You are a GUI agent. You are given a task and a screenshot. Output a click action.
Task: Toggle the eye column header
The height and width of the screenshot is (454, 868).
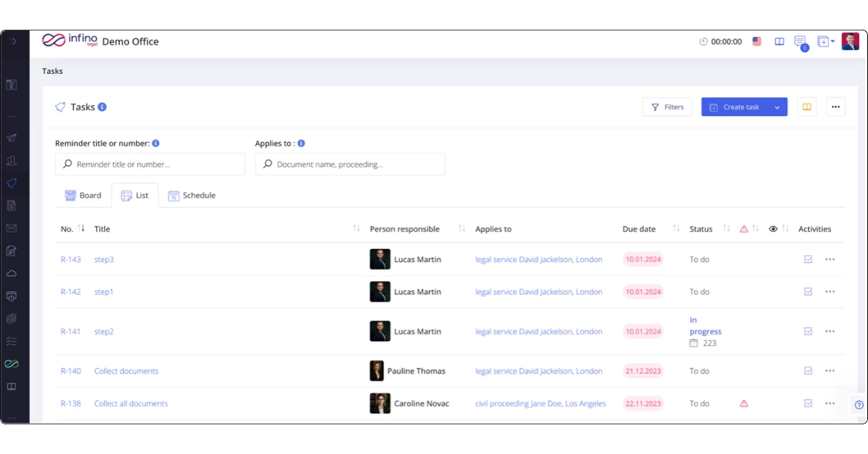point(773,229)
